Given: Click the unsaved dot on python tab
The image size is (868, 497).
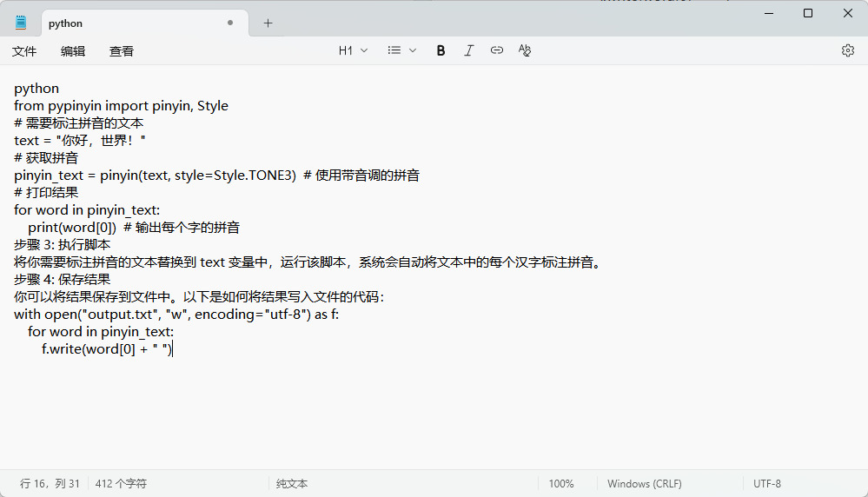Looking at the screenshot, I should 230,23.
